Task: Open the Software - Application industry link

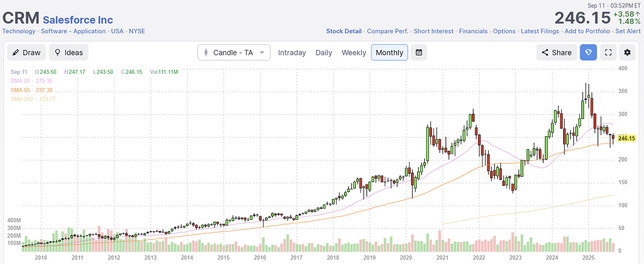Action: (73, 31)
